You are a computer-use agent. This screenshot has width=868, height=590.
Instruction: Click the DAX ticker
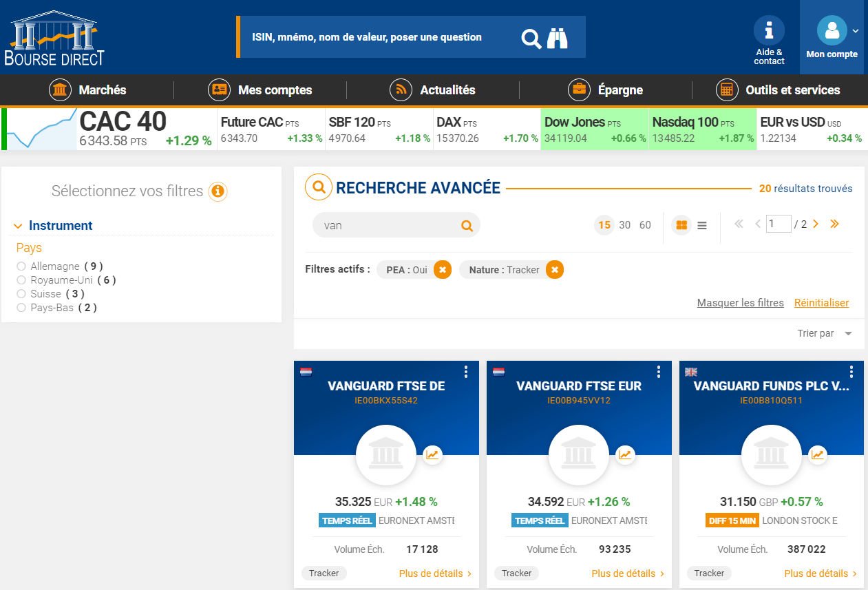coord(487,129)
